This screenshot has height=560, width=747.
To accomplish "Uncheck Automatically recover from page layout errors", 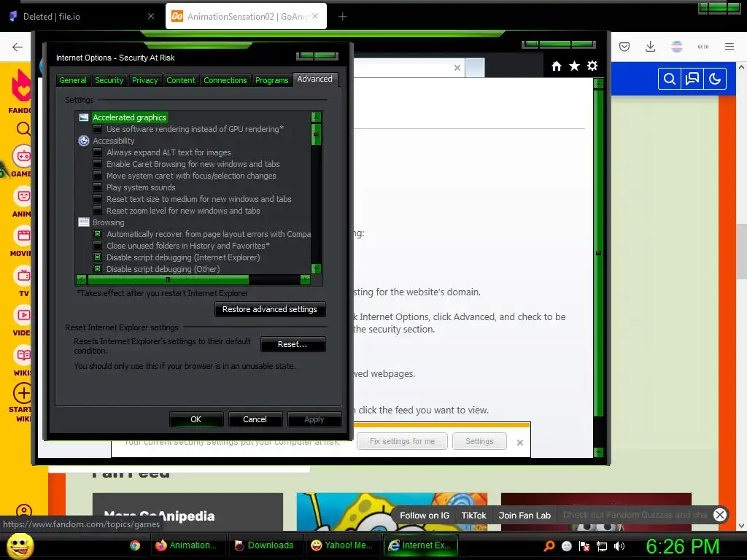I will 97,234.
